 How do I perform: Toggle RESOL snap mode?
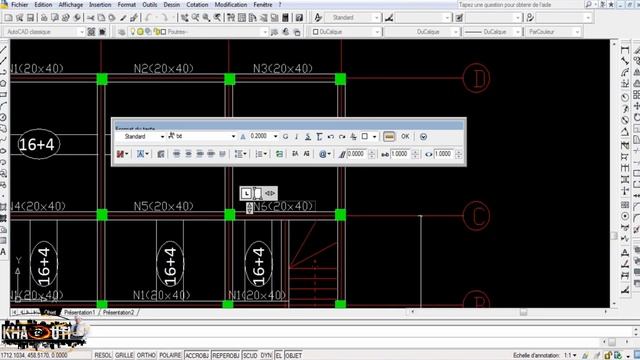[103, 356]
